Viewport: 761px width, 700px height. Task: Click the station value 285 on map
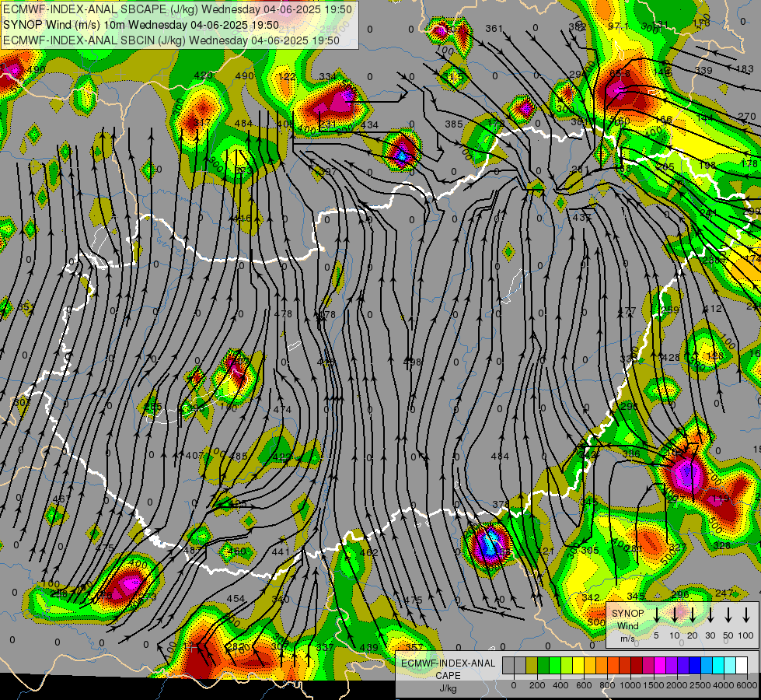[x=153, y=407]
